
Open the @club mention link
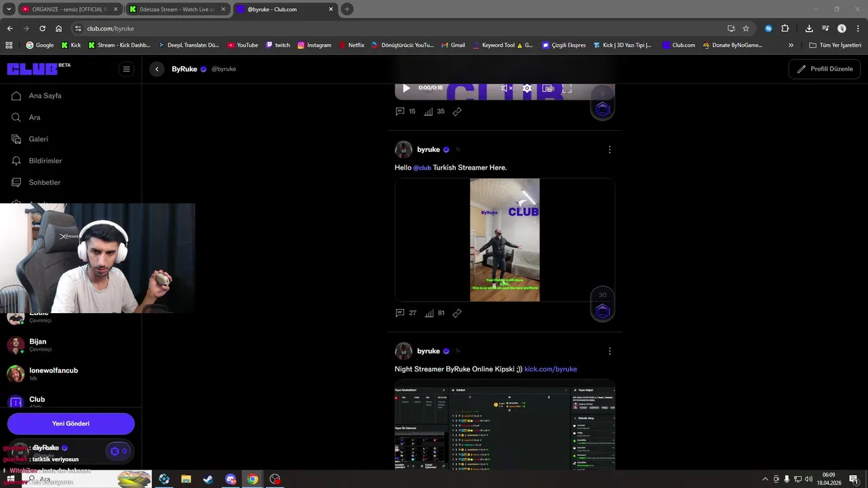(x=422, y=167)
